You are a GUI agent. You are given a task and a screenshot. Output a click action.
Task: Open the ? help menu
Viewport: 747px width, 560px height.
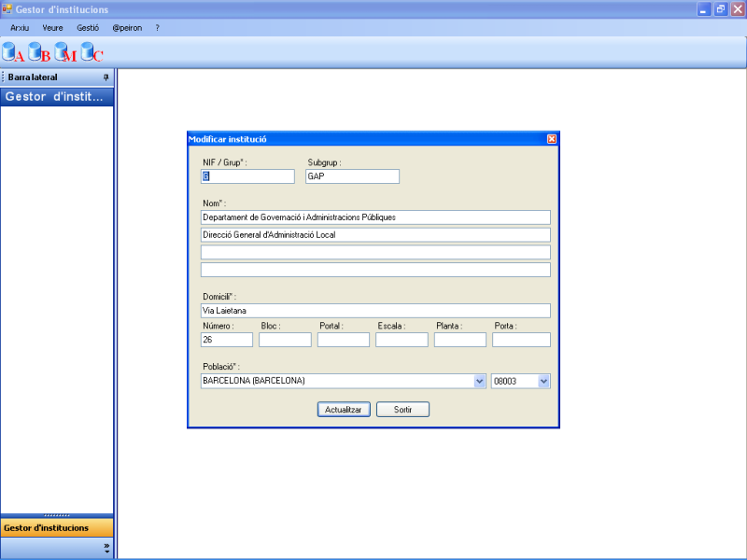(x=157, y=28)
